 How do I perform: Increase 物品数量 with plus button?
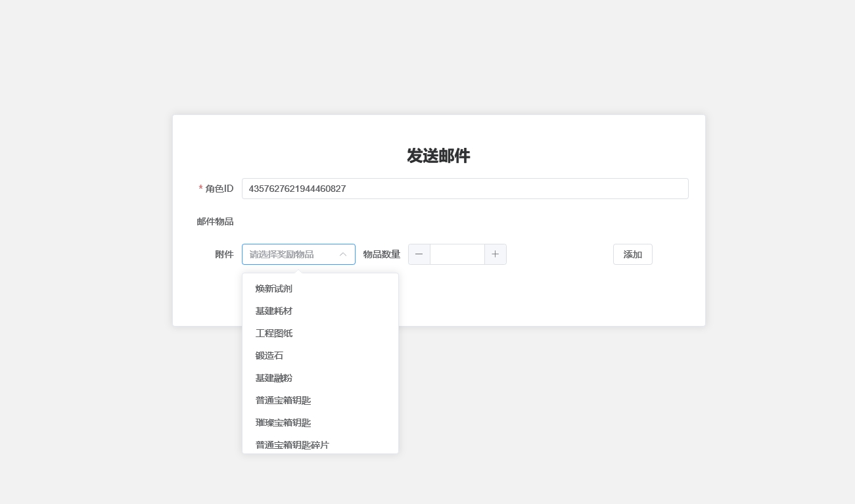pyautogui.click(x=496, y=254)
